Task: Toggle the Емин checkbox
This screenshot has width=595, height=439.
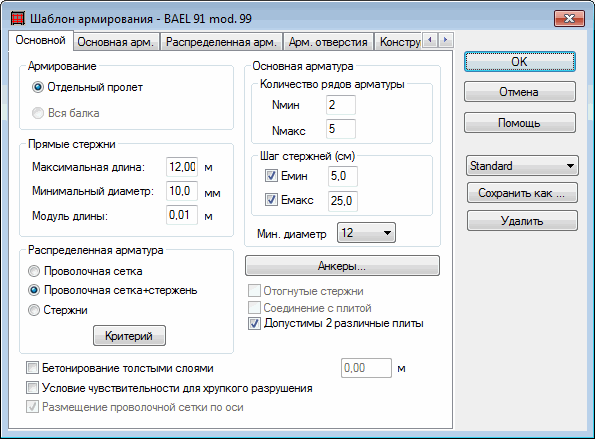Action: 271,176
